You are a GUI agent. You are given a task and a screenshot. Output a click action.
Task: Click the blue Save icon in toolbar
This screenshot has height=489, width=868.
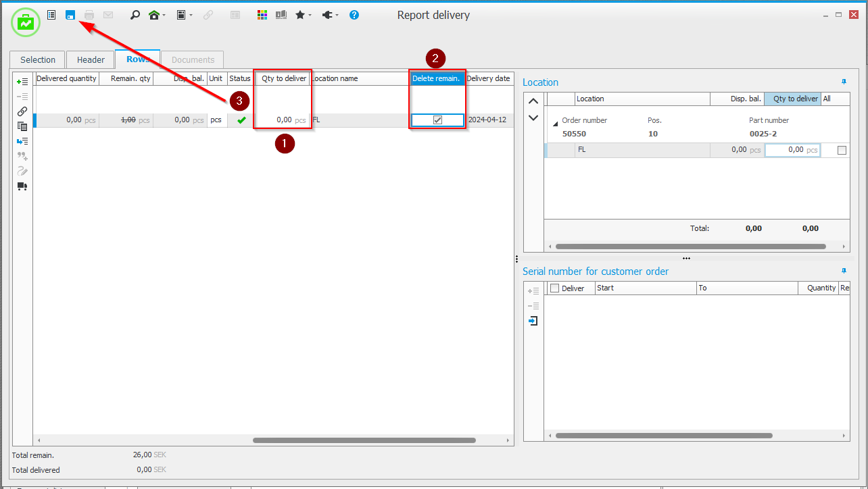(x=70, y=15)
